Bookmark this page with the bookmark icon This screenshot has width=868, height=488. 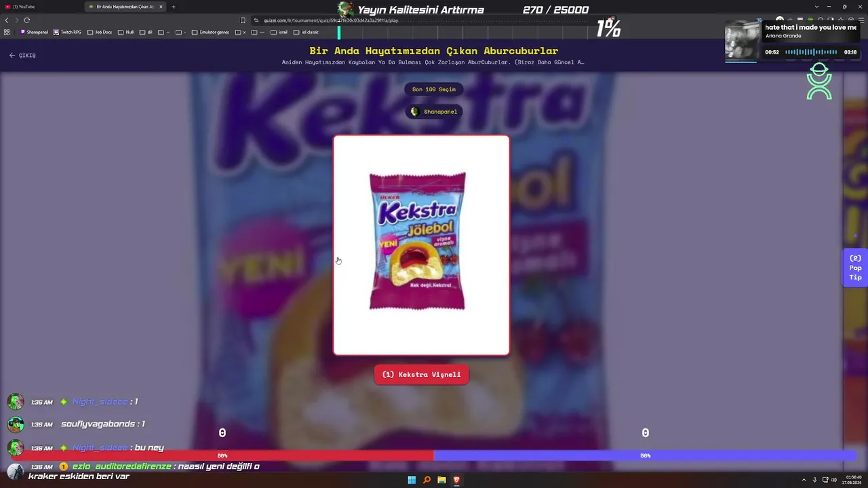pyautogui.click(x=243, y=20)
